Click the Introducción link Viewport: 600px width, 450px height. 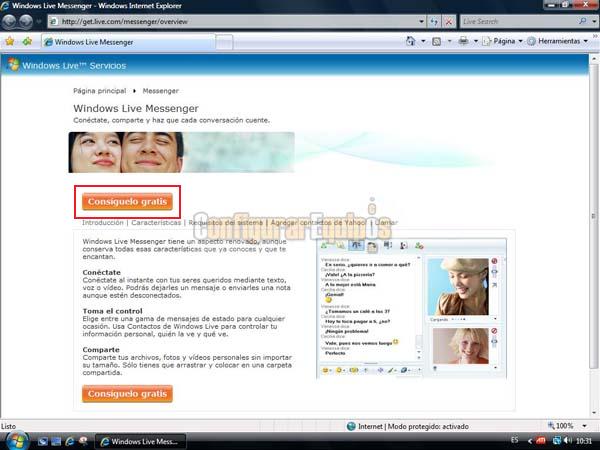click(x=103, y=222)
